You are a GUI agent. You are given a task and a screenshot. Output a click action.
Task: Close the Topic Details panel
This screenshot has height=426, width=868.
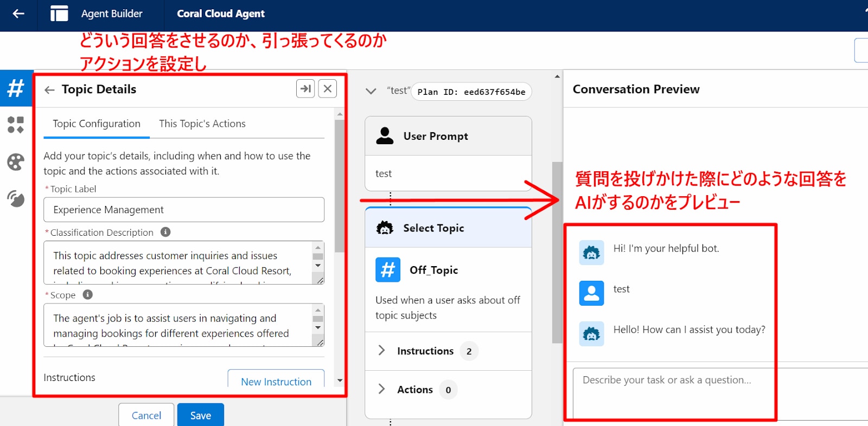[328, 88]
